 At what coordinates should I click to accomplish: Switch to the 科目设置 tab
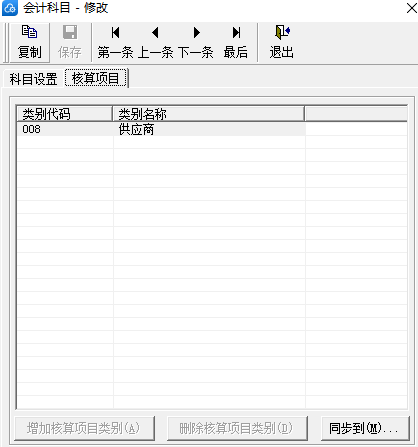(33, 79)
